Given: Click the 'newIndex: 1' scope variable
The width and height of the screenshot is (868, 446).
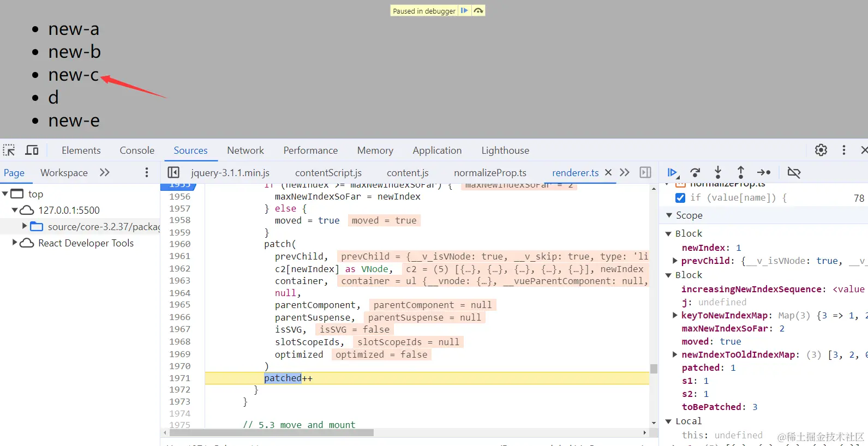Looking at the screenshot, I should 711,248.
